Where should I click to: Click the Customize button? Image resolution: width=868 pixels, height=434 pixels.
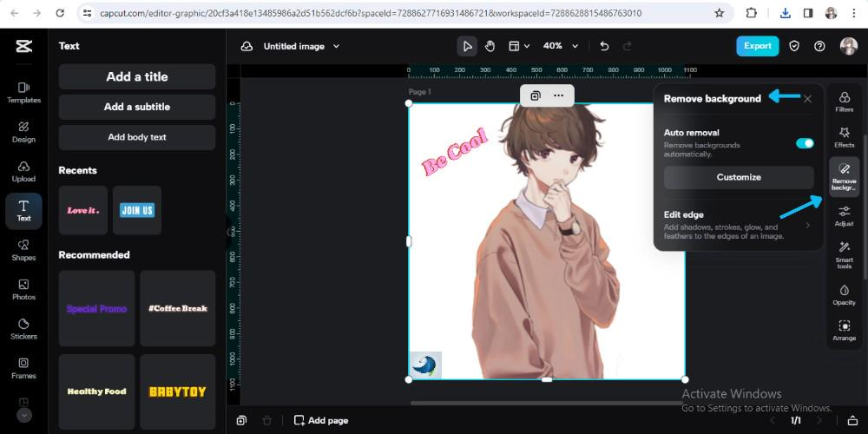739,178
